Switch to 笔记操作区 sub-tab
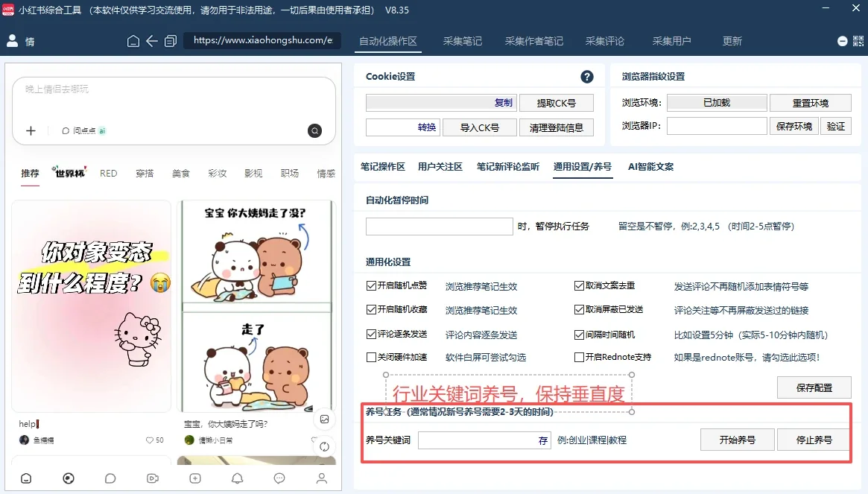This screenshot has height=494, width=868. (x=382, y=167)
